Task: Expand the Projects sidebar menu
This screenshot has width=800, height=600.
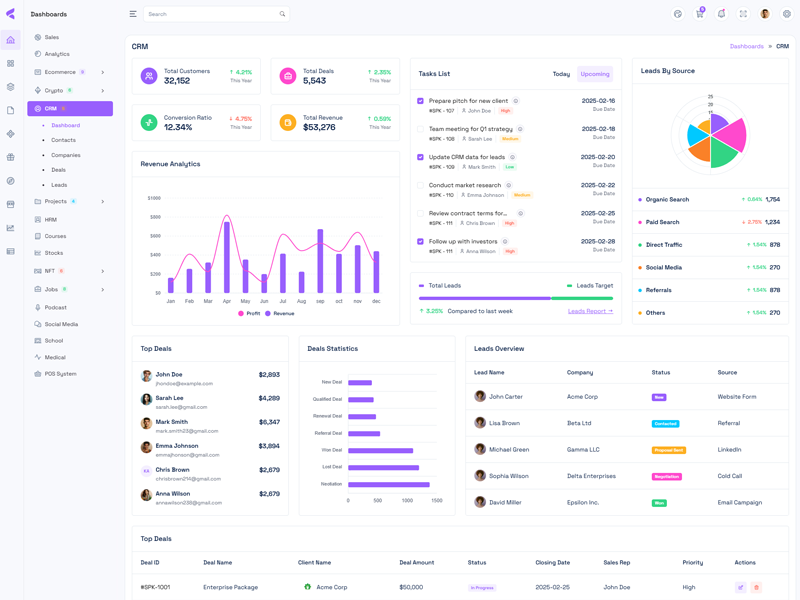Action: (x=102, y=202)
